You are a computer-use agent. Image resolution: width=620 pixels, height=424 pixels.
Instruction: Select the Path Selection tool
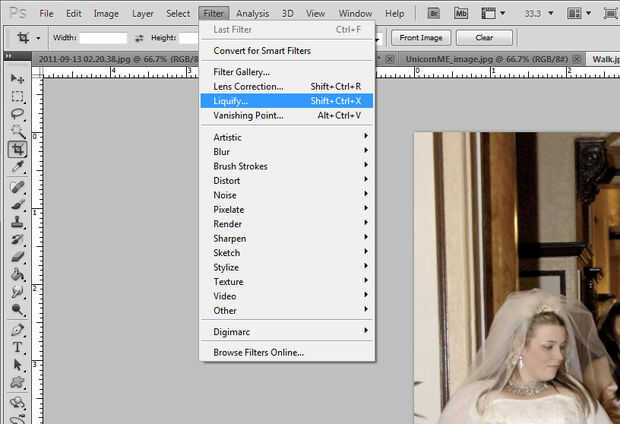17,364
